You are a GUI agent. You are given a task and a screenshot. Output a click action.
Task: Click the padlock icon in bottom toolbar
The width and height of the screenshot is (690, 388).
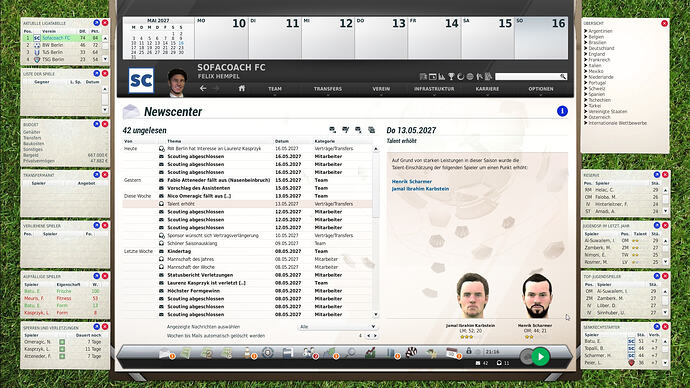[x=469, y=351]
